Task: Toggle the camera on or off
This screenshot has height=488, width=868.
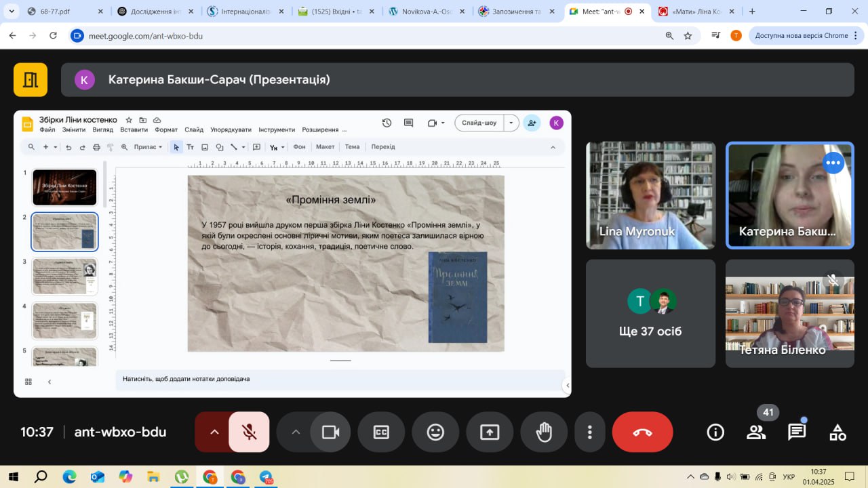Action: [330, 432]
